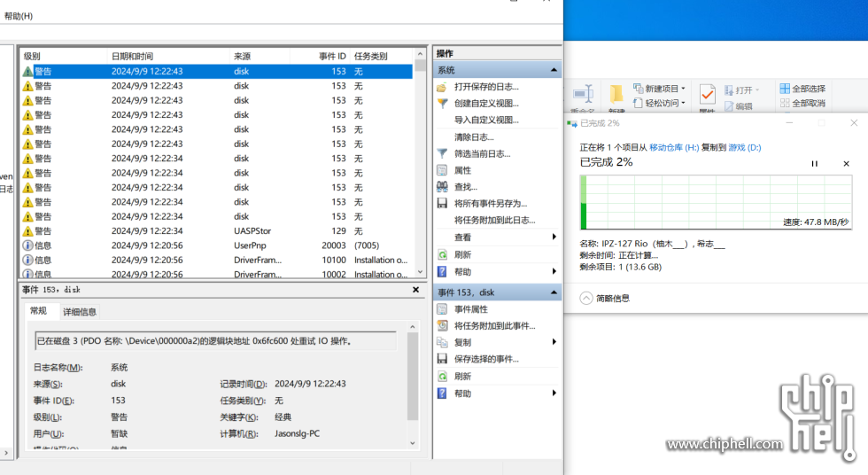Click the 属性 properties icon
This screenshot has width=868, height=475.
pos(442,170)
